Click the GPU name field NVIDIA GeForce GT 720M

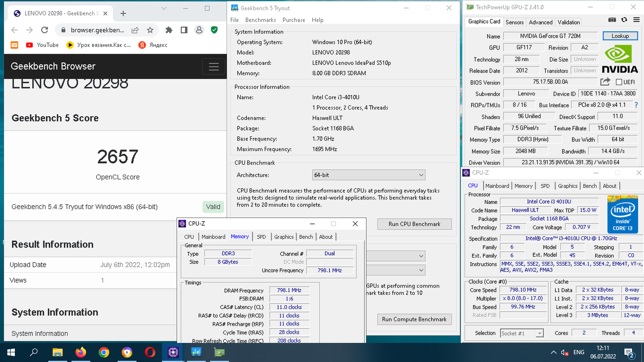click(550, 36)
